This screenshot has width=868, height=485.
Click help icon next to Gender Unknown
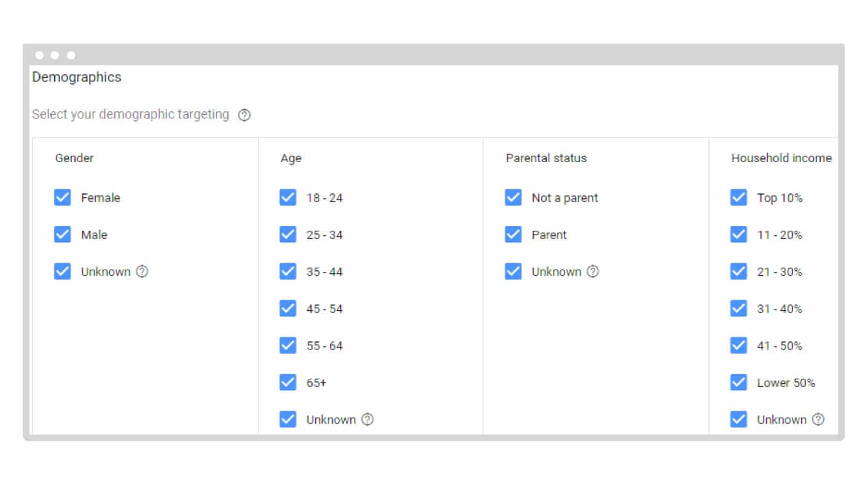(142, 271)
